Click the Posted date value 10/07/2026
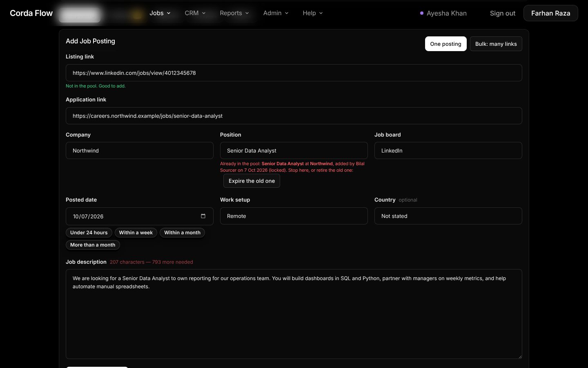This screenshot has height=368, width=588. point(88,216)
